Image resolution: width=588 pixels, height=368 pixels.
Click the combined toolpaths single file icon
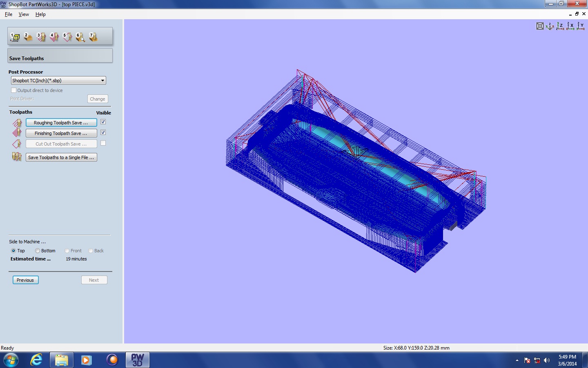coord(17,157)
